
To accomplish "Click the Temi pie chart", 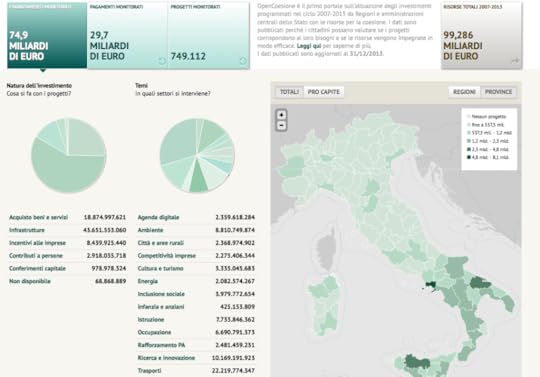I will point(197,155).
